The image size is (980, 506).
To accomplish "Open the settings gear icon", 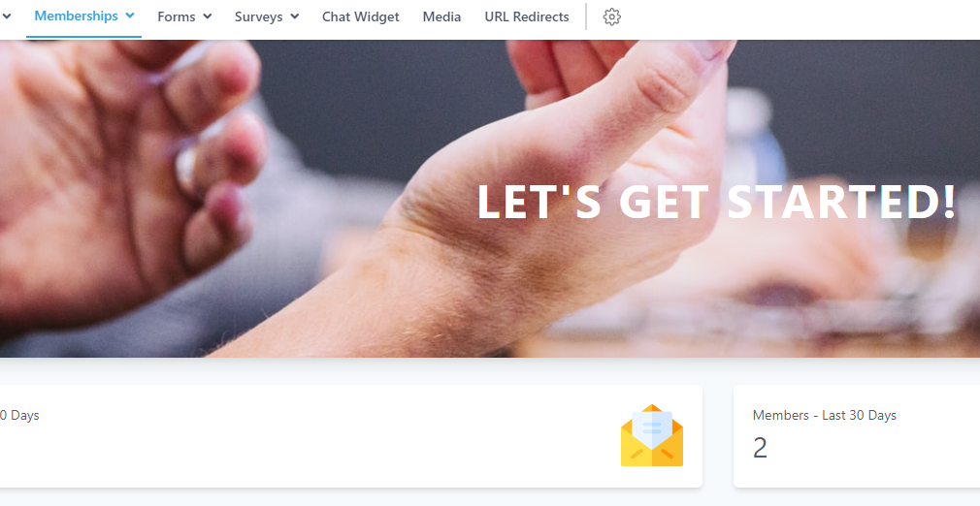I will 612,16.
